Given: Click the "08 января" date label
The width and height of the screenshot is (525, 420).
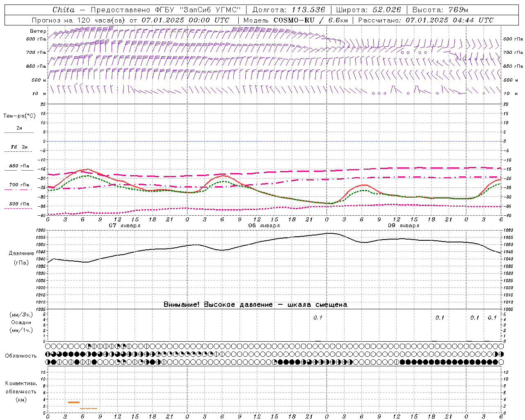Looking at the screenshot, I should [264, 226].
